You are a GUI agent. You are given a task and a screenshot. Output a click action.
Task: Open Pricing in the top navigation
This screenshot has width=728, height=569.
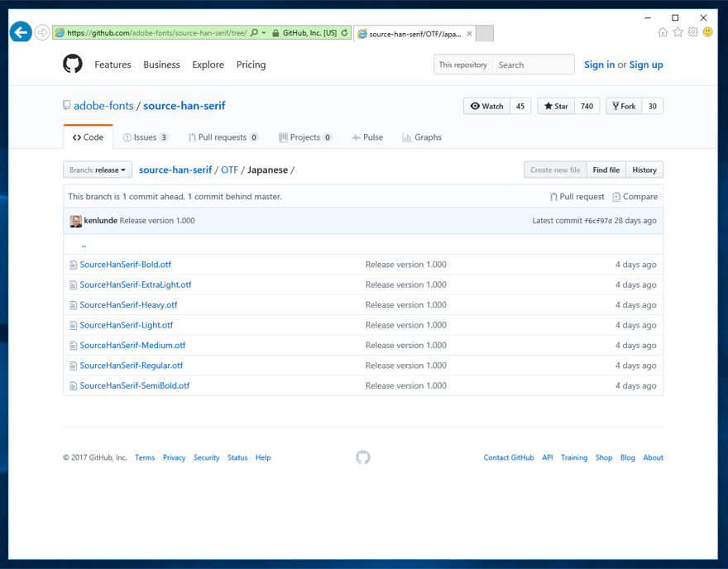click(251, 65)
